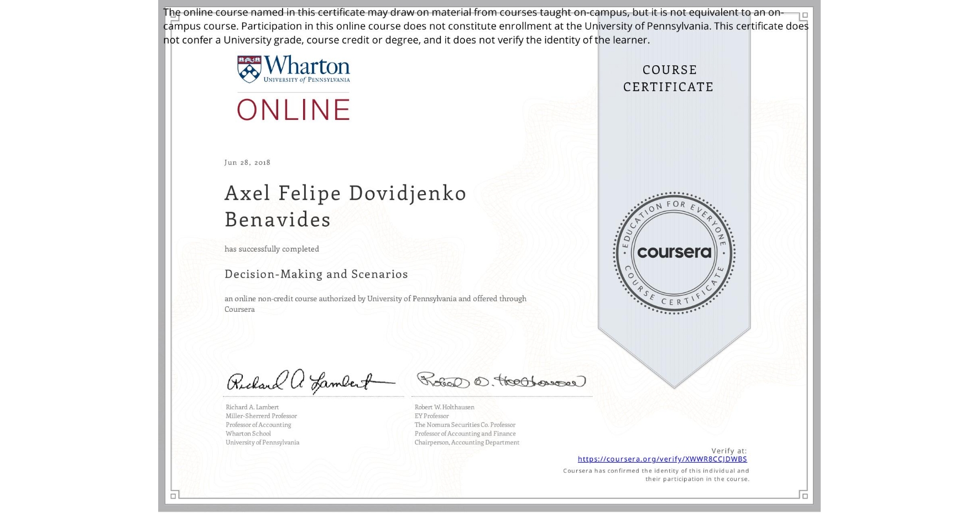
Task: Click 'Professor of Accounting' under Lambert
Action: (x=258, y=425)
